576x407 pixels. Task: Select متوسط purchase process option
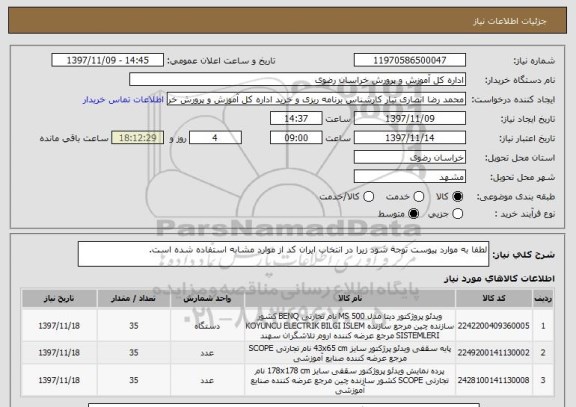[x=414, y=214]
